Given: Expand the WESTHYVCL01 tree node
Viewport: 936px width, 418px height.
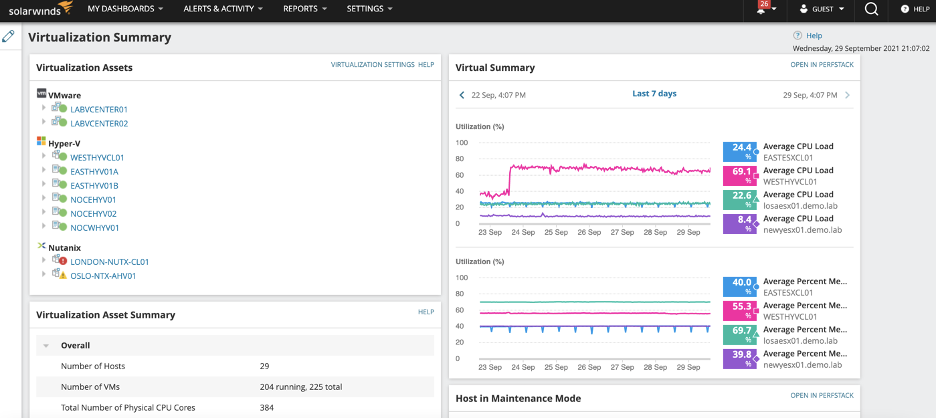Looking at the screenshot, I should [44, 156].
